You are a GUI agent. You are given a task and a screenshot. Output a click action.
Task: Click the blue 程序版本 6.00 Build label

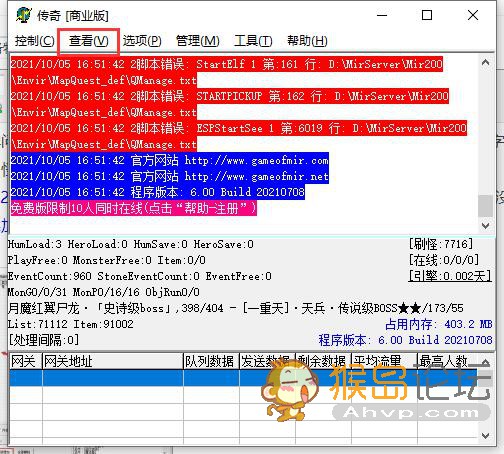click(x=405, y=340)
